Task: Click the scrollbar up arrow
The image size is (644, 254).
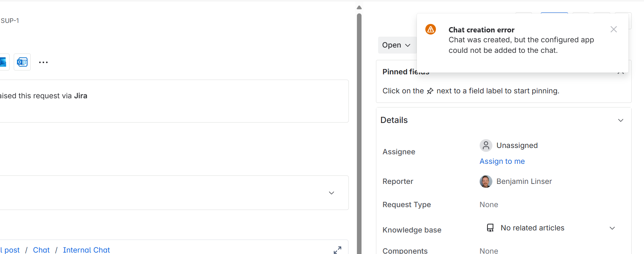Action: tap(359, 7)
